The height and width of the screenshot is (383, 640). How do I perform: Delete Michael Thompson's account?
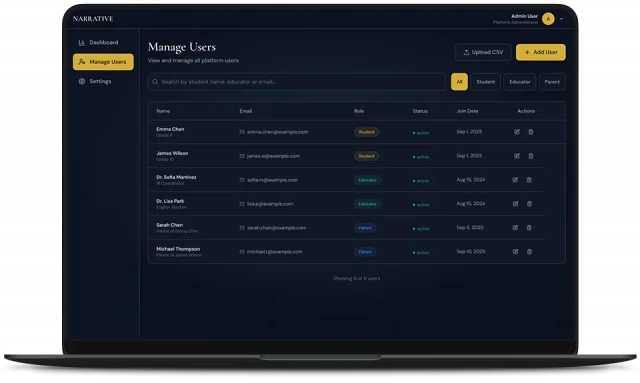pyautogui.click(x=529, y=252)
